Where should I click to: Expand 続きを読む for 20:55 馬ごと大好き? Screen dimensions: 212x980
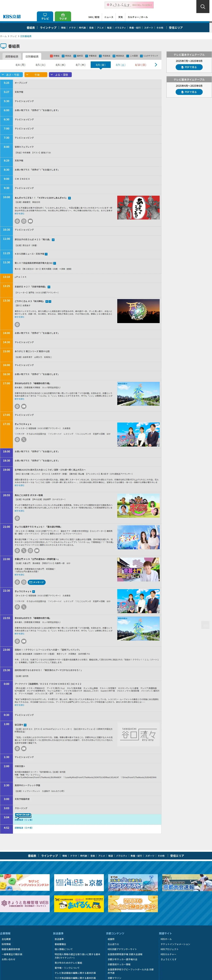coord(19,511)
